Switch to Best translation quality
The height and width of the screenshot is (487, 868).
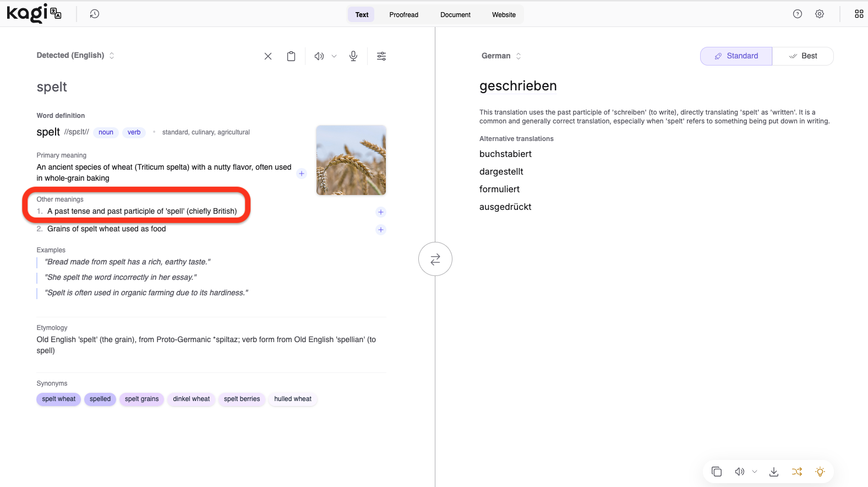(x=803, y=56)
